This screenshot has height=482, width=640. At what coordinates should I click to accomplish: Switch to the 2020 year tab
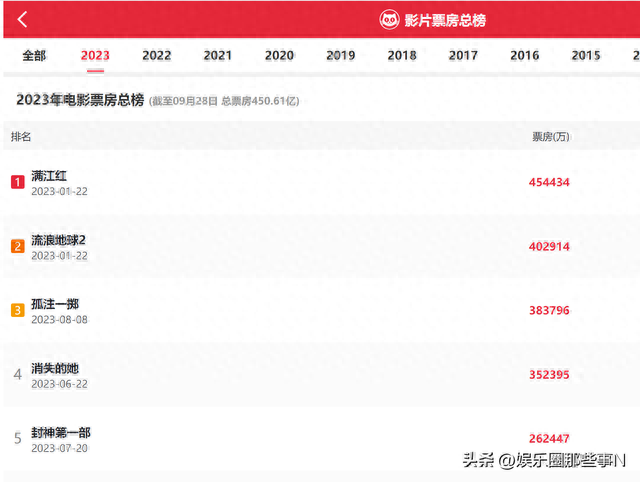click(279, 56)
